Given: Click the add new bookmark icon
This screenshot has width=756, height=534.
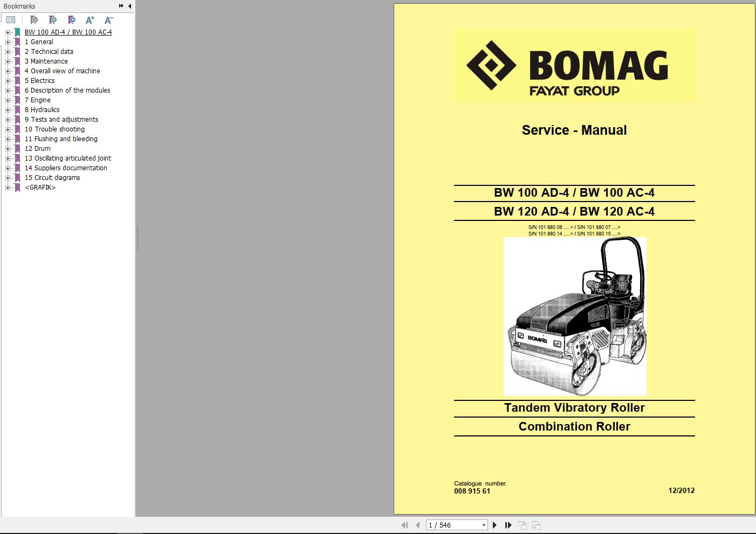Looking at the screenshot, I should (53, 20).
